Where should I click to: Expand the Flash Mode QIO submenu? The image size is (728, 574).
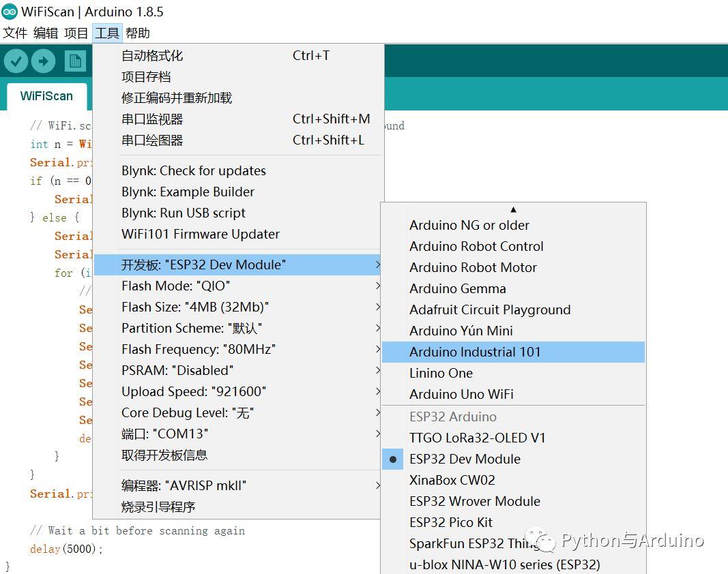point(237,286)
